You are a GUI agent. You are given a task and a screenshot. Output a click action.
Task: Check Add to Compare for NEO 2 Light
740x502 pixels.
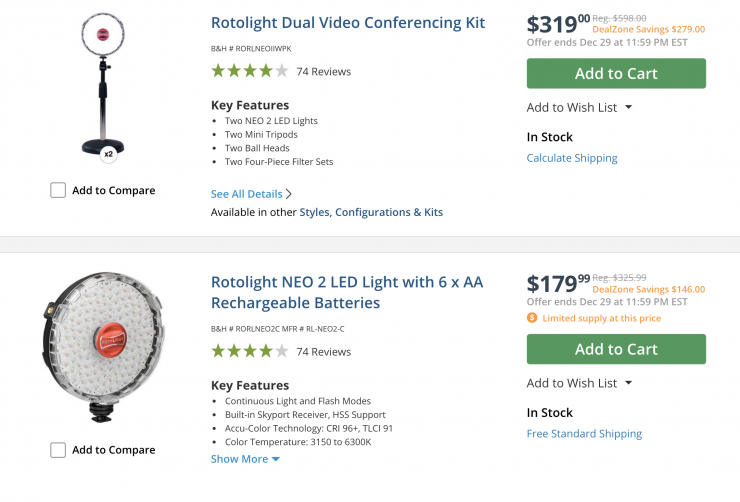pos(58,450)
